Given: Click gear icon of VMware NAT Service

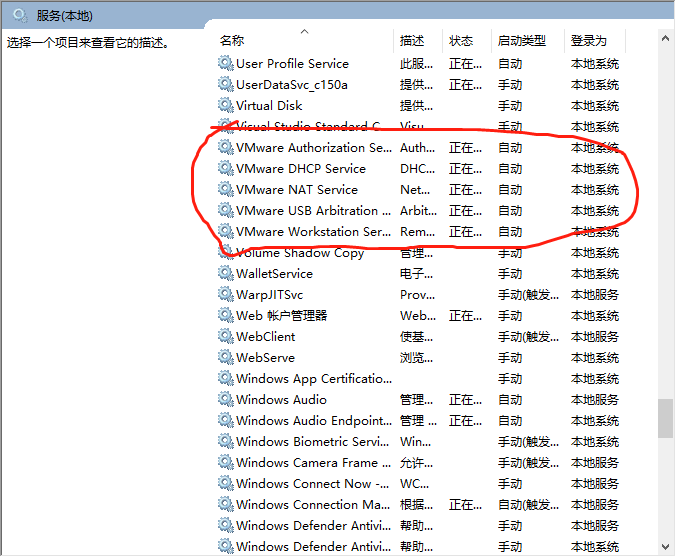Looking at the screenshot, I should coord(225,190).
